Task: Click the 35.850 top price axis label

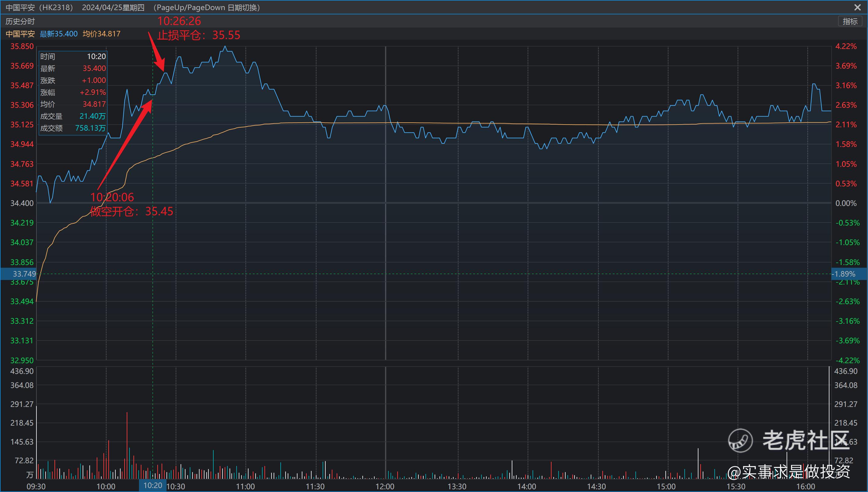Action: pos(22,46)
